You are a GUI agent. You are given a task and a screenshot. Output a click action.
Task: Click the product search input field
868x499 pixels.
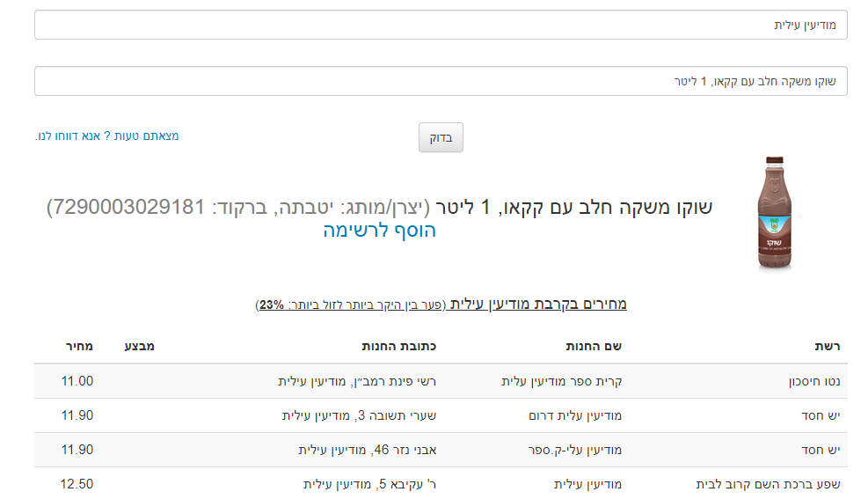[x=440, y=81]
